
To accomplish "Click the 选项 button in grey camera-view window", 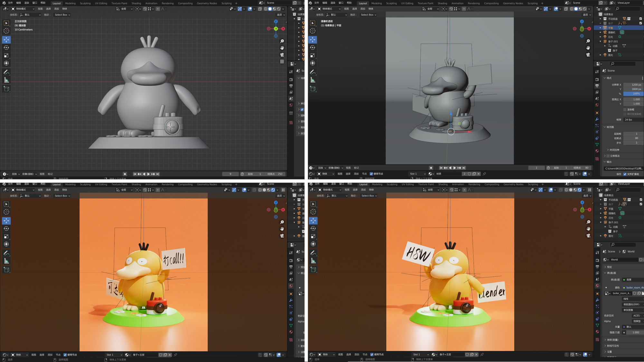I will 587,15.
